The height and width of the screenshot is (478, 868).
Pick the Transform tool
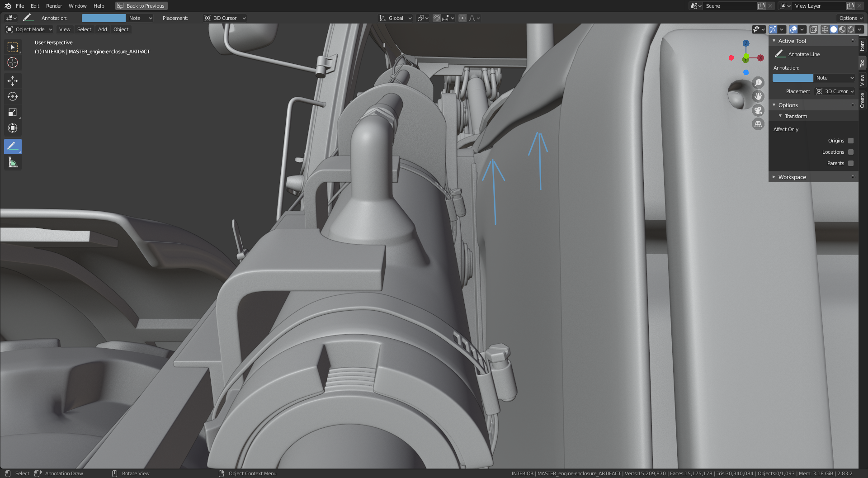tap(13, 128)
